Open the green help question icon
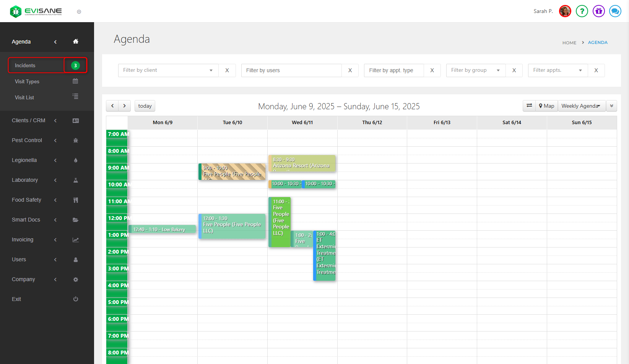 click(582, 11)
